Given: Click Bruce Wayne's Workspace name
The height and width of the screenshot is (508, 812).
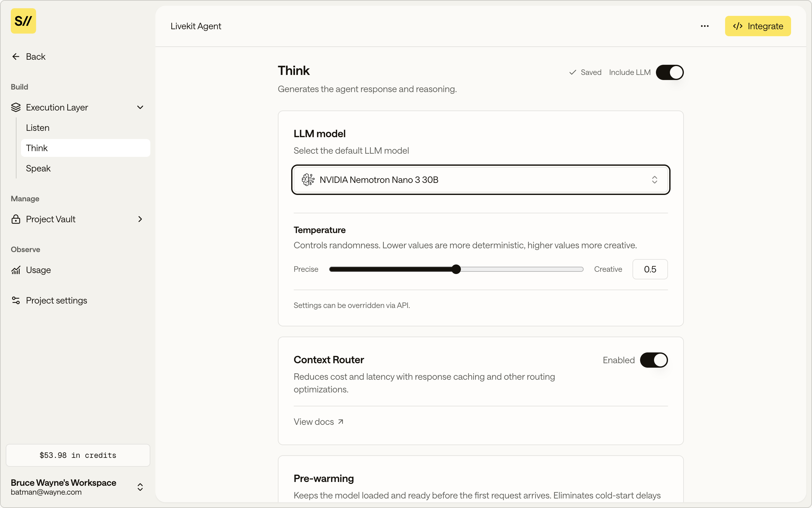Looking at the screenshot, I should 63,483.
